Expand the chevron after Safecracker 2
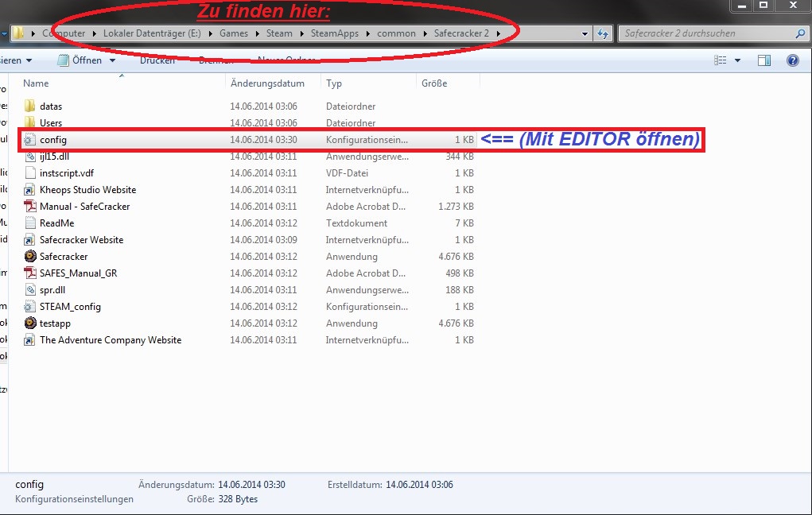 pyautogui.click(x=498, y=33)
